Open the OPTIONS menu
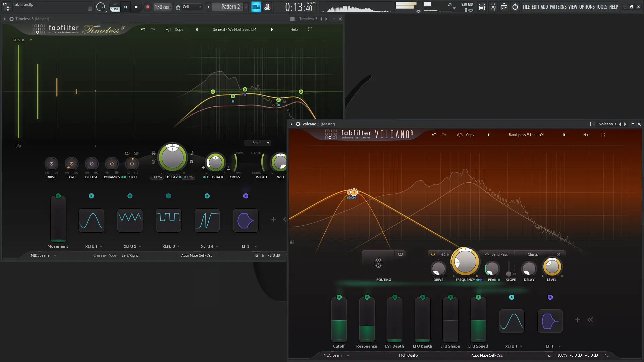The width and height of the screenshot is (644, 362). pyautogui.click(x=587, y=7)
